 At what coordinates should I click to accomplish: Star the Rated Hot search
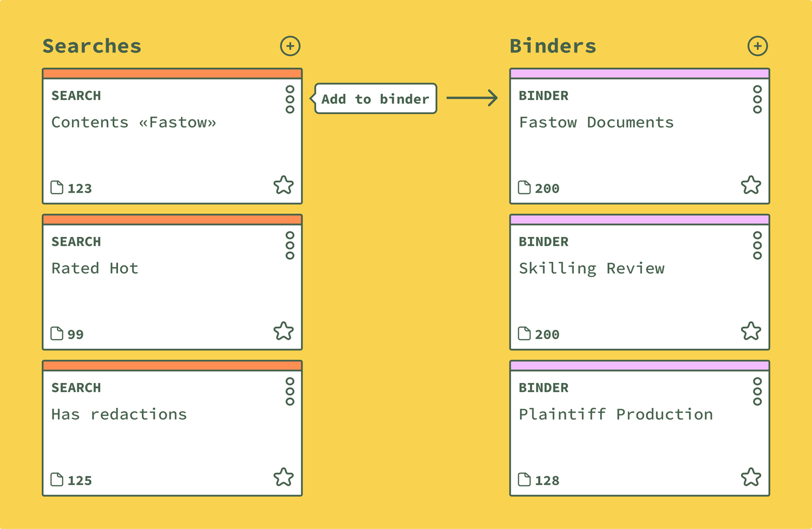tap(284, 331)
